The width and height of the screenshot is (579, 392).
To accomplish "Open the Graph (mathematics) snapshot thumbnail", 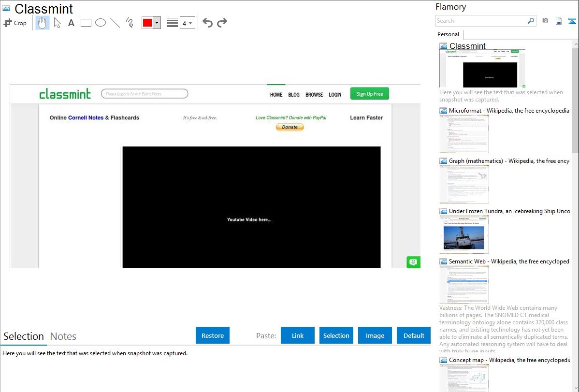I will point(464,184).
